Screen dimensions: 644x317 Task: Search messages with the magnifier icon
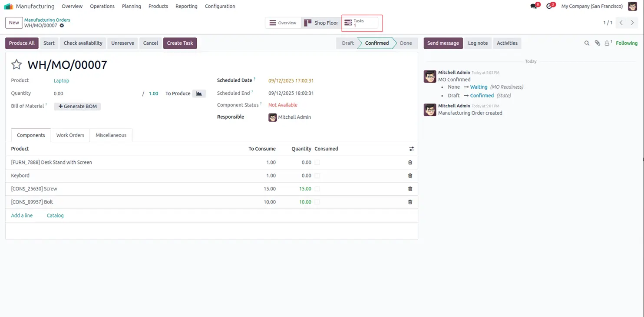coord(587,43)
